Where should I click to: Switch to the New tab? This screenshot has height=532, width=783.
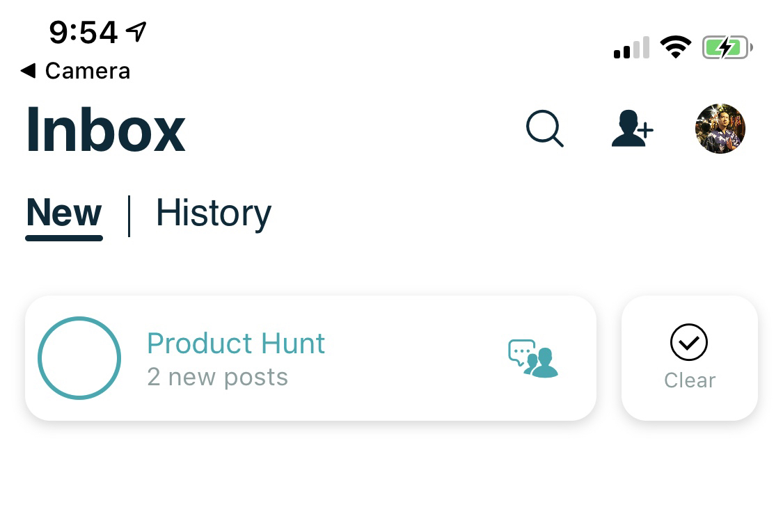coord(64,213)
